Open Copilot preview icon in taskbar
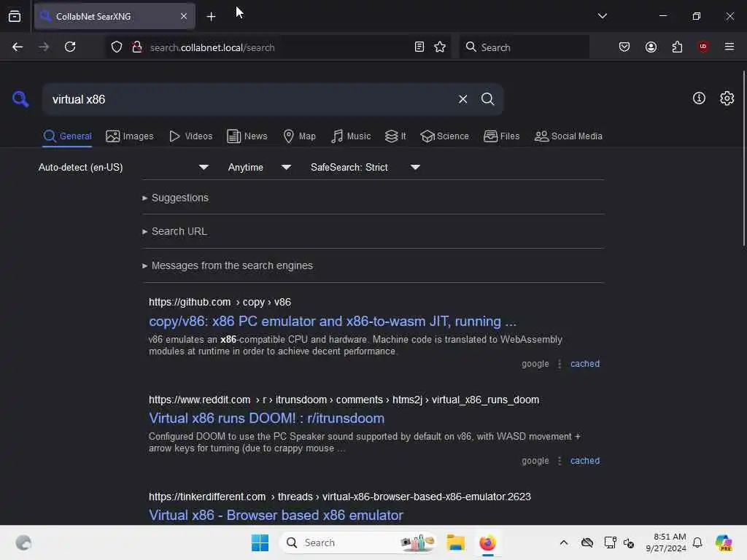 724,542
